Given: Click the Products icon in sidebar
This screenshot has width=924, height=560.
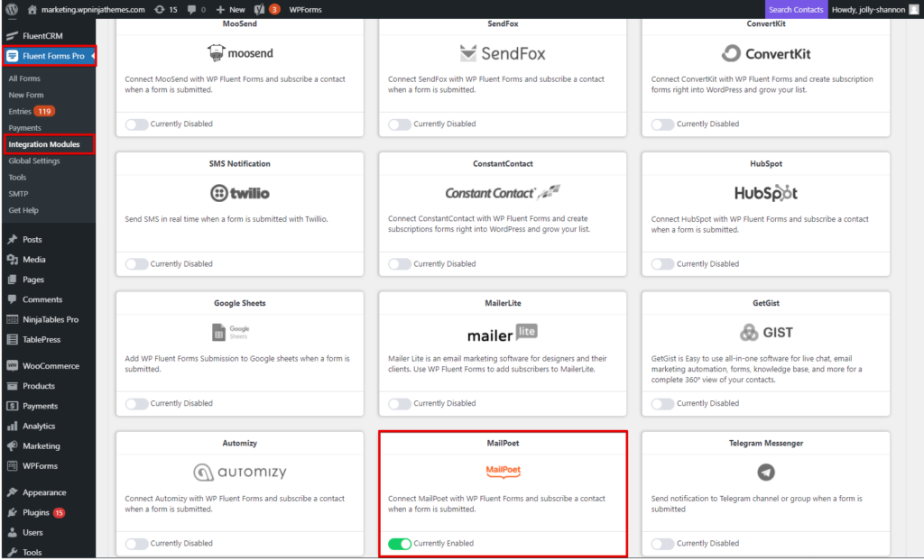Looking at the screenshot, I should click(x=12, y=386).
